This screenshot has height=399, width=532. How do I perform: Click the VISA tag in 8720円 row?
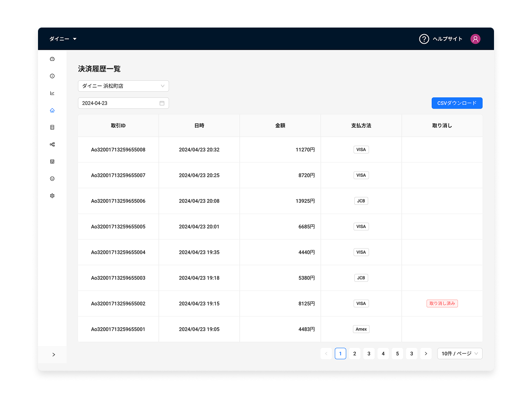tap(361, 175)
